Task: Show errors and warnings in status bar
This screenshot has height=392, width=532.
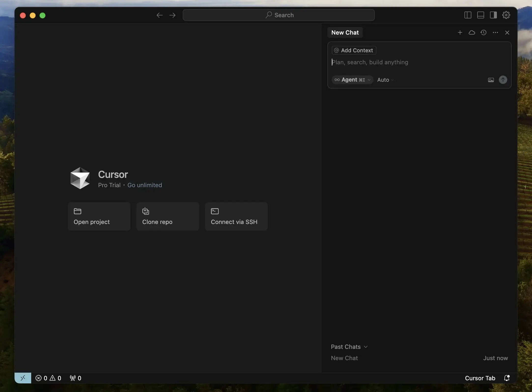Action: point(48,378)
